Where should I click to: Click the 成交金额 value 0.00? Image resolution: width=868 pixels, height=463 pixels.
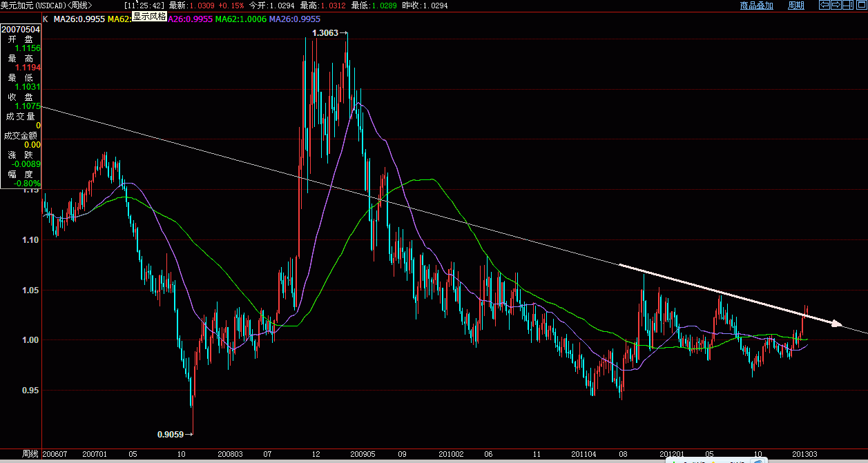pos(32,145)
